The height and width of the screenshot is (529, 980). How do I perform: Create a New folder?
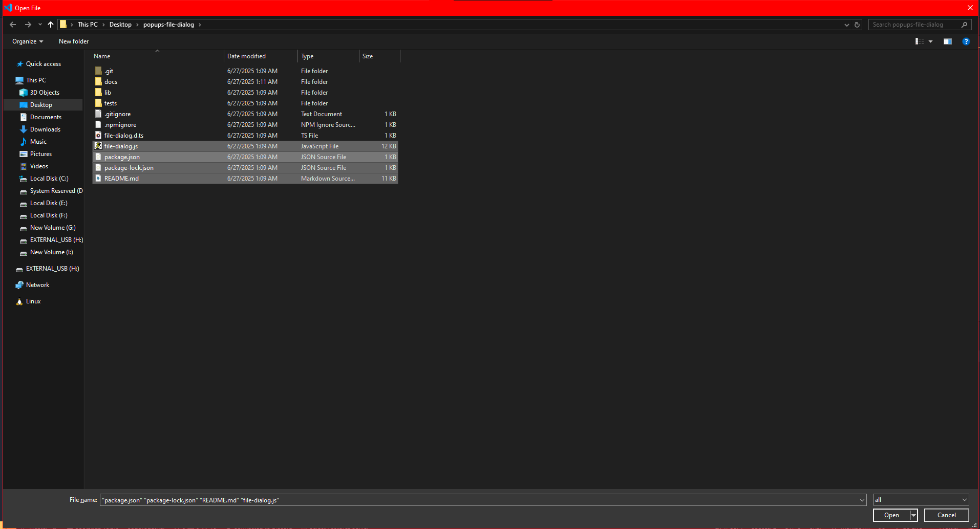click(x=74, y=41)
